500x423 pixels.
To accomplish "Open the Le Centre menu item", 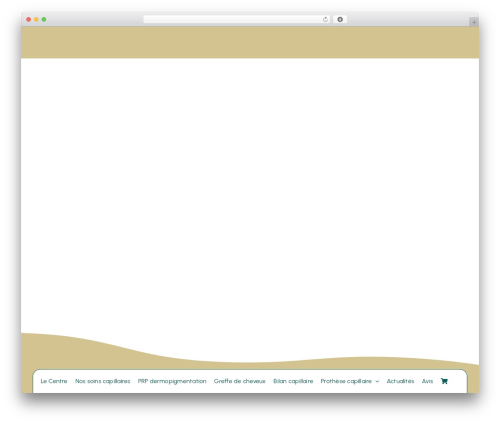I will [x=54, y=381].
